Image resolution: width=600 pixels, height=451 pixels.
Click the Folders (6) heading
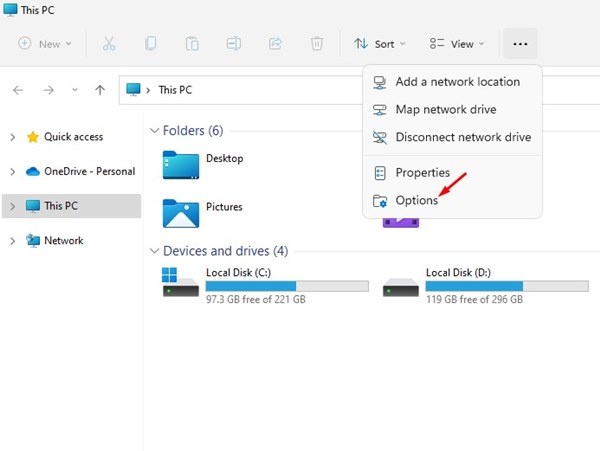coord(193,131)
